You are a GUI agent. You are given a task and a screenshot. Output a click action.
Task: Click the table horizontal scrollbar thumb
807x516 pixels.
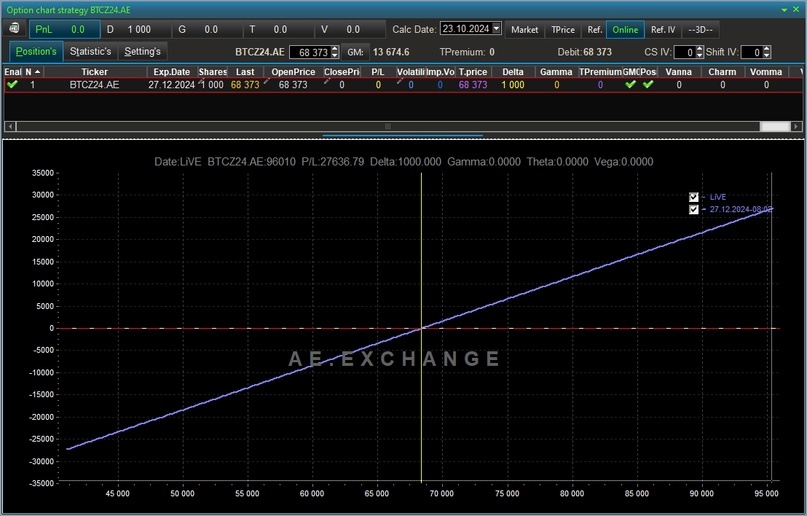click(388, 127)
